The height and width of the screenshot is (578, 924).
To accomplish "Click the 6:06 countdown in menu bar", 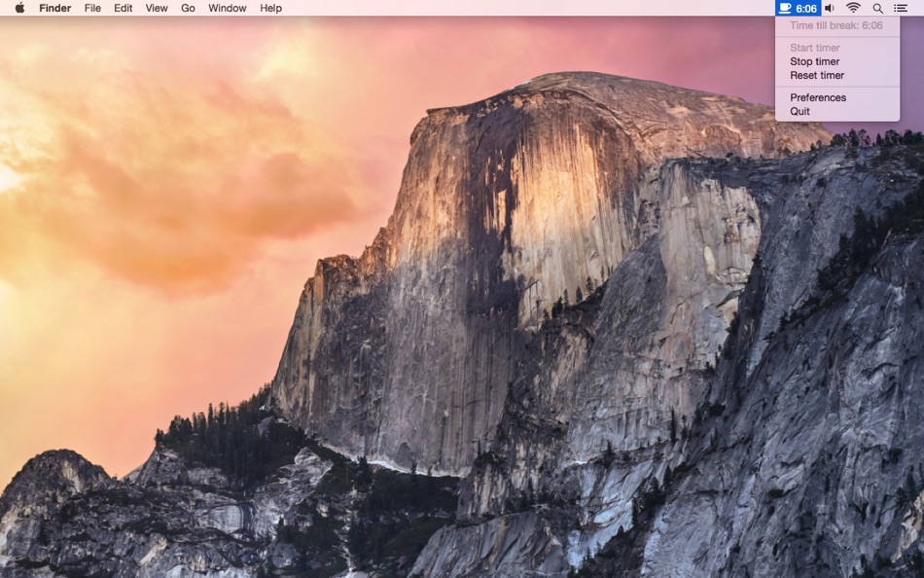I will 806,8.
